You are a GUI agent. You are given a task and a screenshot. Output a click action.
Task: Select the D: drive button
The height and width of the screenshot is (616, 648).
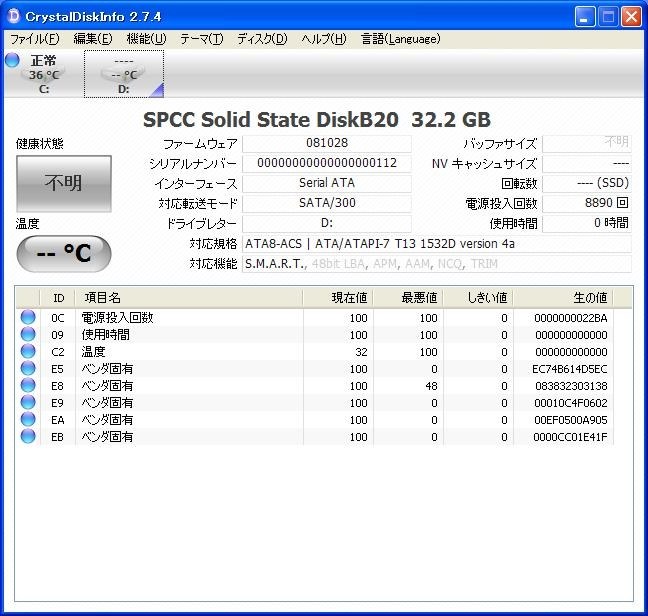(x=124, y=74)
